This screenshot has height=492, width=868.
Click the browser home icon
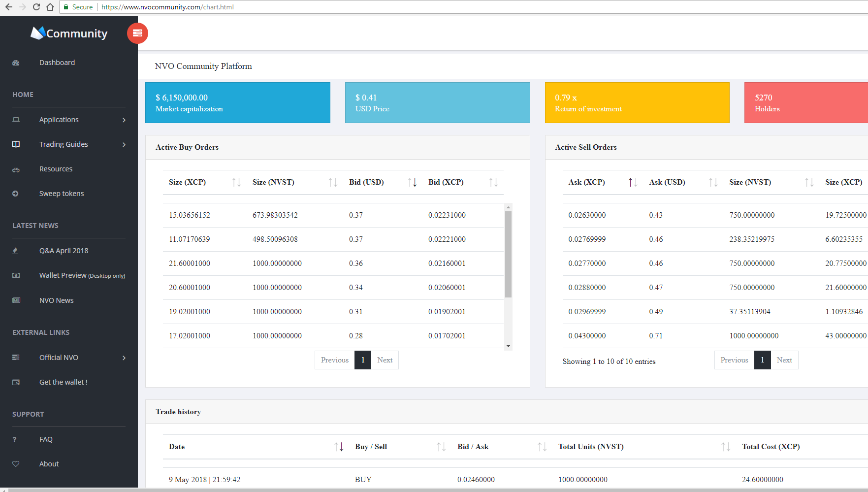tap(50, 7)
